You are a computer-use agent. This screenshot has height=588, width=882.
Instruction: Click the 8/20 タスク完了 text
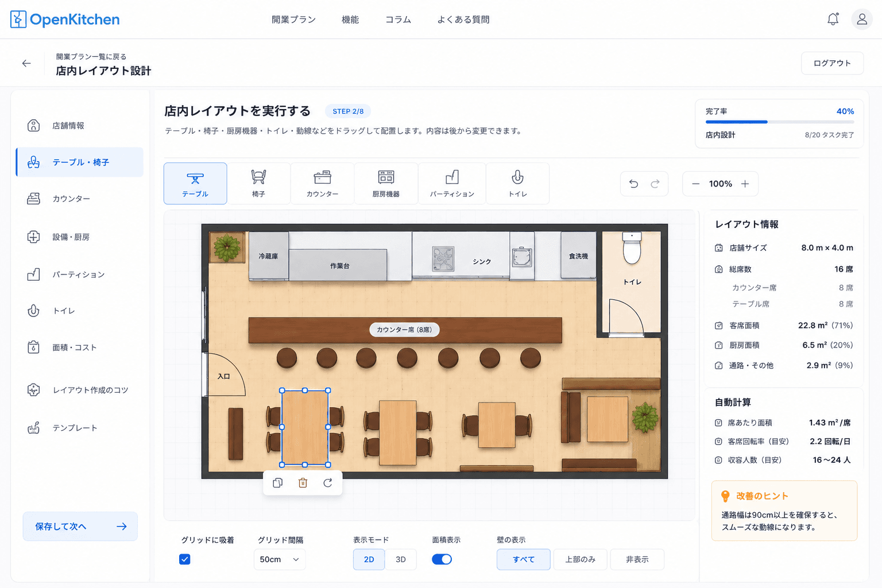click(829, 135)
